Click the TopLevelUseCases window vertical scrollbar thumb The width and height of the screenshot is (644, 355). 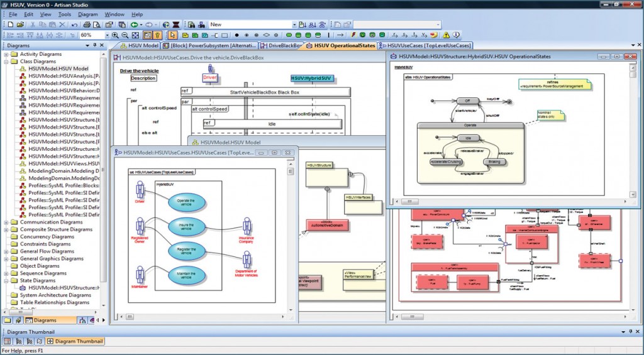291,171
